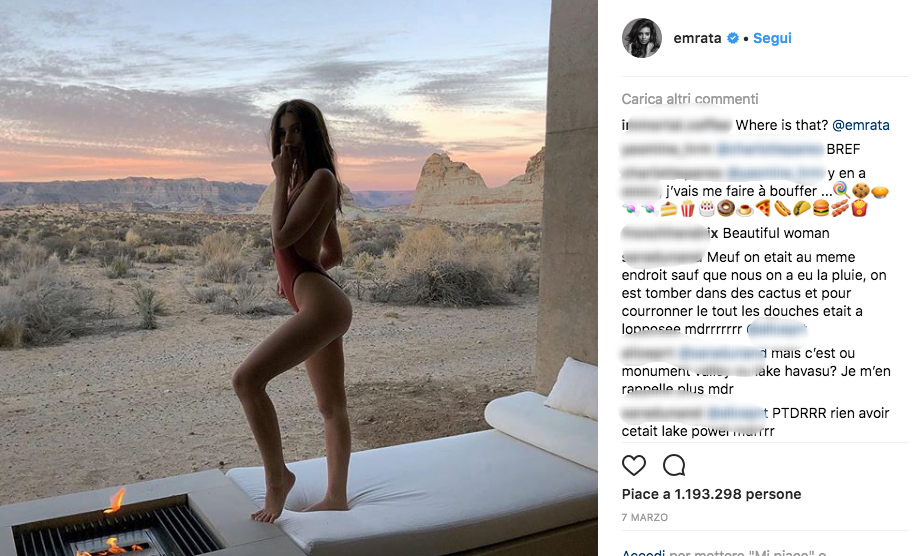Click the Accedi login link
918x556 pixels.
click(643, 552)
